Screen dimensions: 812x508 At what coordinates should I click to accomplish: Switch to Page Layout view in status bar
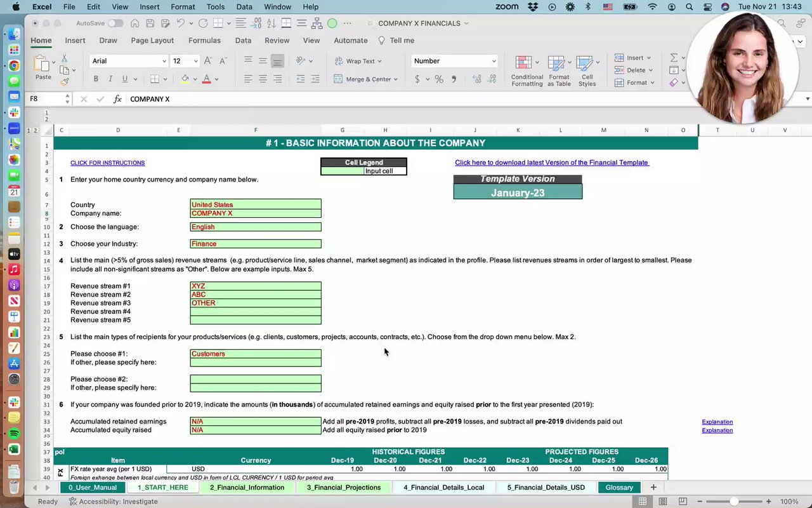coord(663,502)
